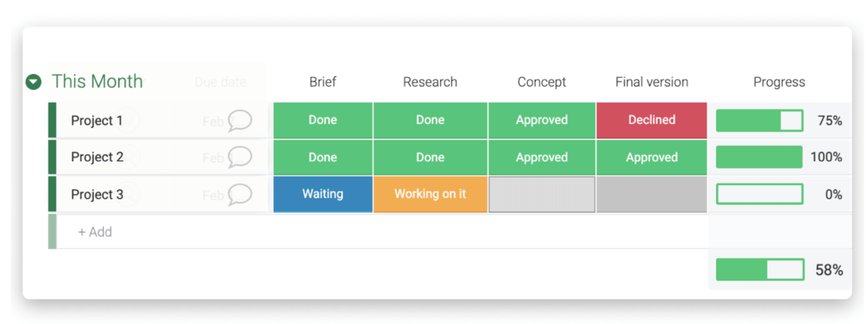Click the This Month group title
Screen dimensions: 868x324
(x=97, y=81)
